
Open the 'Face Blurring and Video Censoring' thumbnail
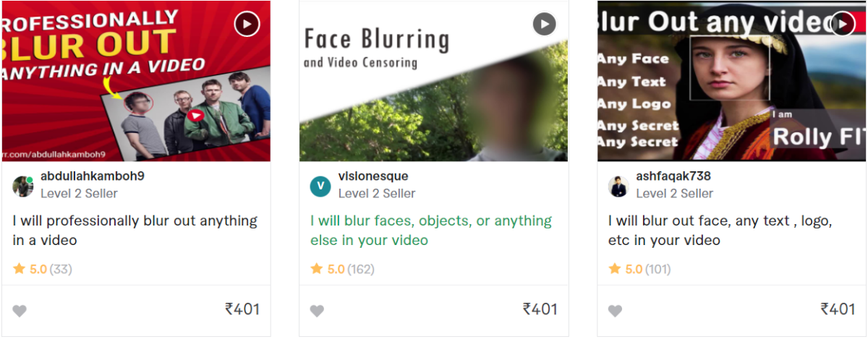click(x=434, y=81)
